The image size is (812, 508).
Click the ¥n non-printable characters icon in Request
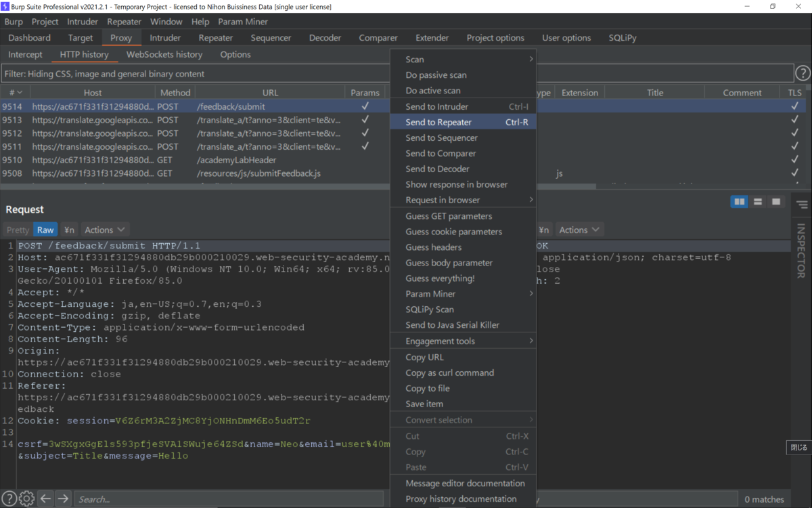coord(69,230)
